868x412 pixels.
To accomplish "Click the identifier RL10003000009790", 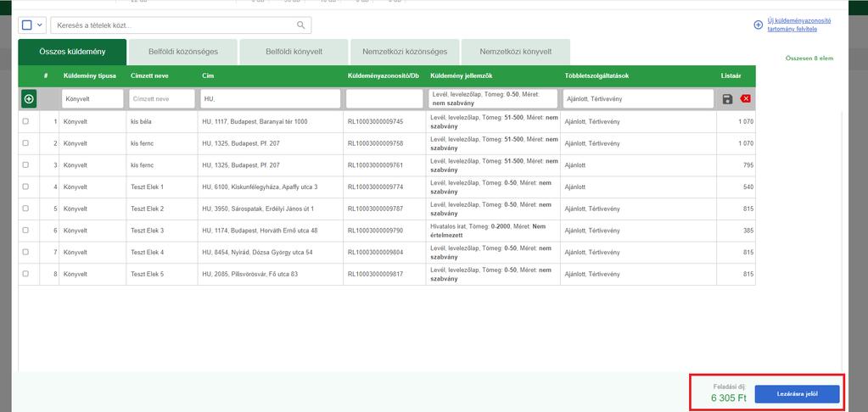I will tap(375, 231).
